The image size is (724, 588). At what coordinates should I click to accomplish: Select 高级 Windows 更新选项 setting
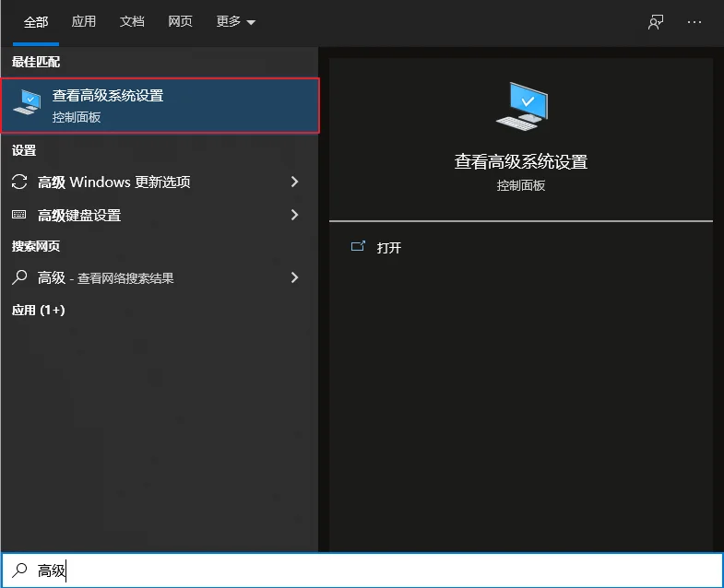point(160,182)
